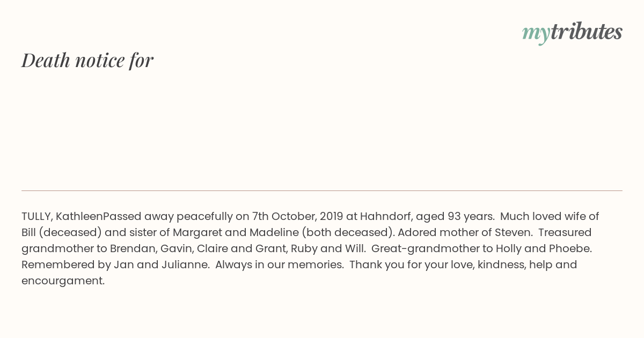Screen dimensions: 644x338
Task: Click the horizontal divider line
Action: point(322,190)
